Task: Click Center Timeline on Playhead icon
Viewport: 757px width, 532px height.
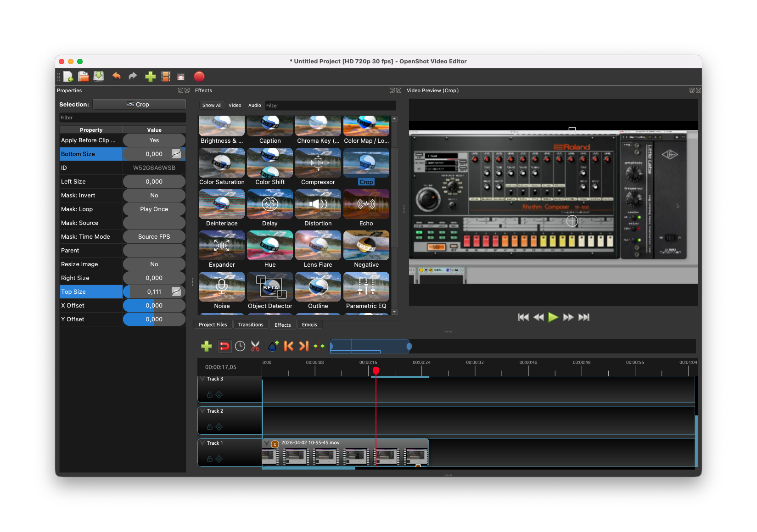Action: [319, 346]
